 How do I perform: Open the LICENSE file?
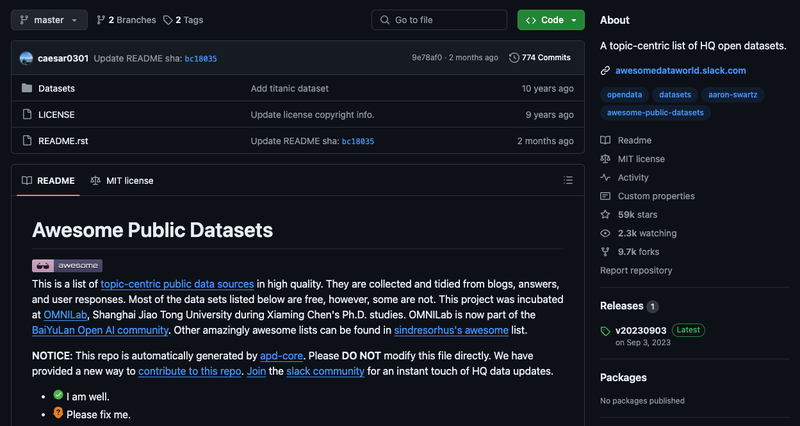click(57, 115)
